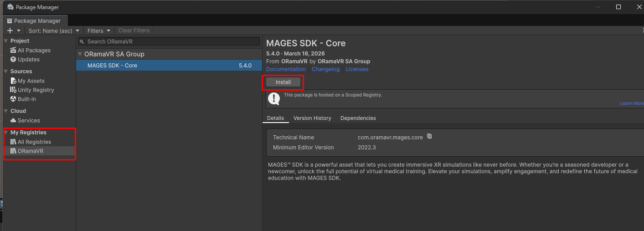The width and height of the screenshot is (644, 231).
Task: Click the Updates arrow icon
Action: [13, 60]
